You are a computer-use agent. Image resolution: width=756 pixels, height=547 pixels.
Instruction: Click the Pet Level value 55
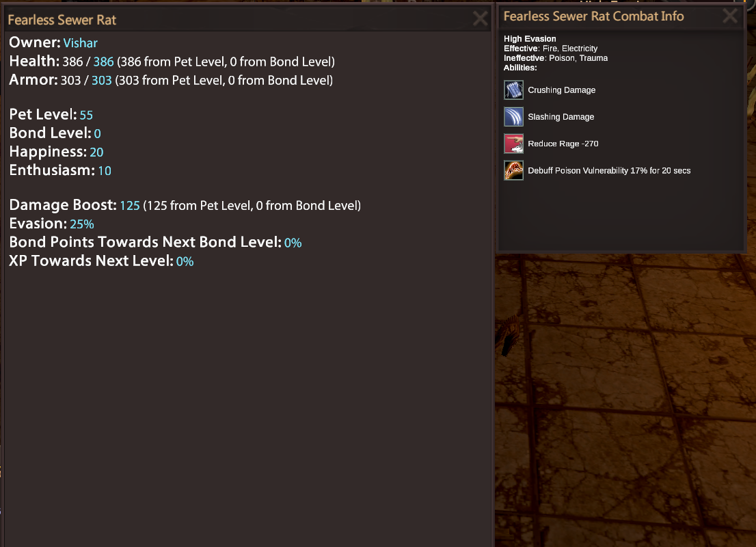coord(86,116)
